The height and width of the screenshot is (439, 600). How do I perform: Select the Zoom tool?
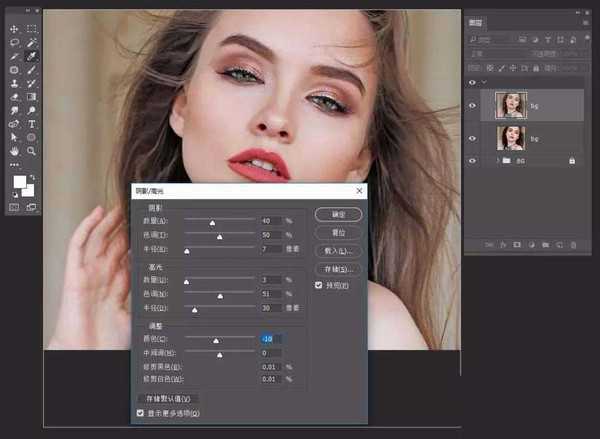click(32, 151)
